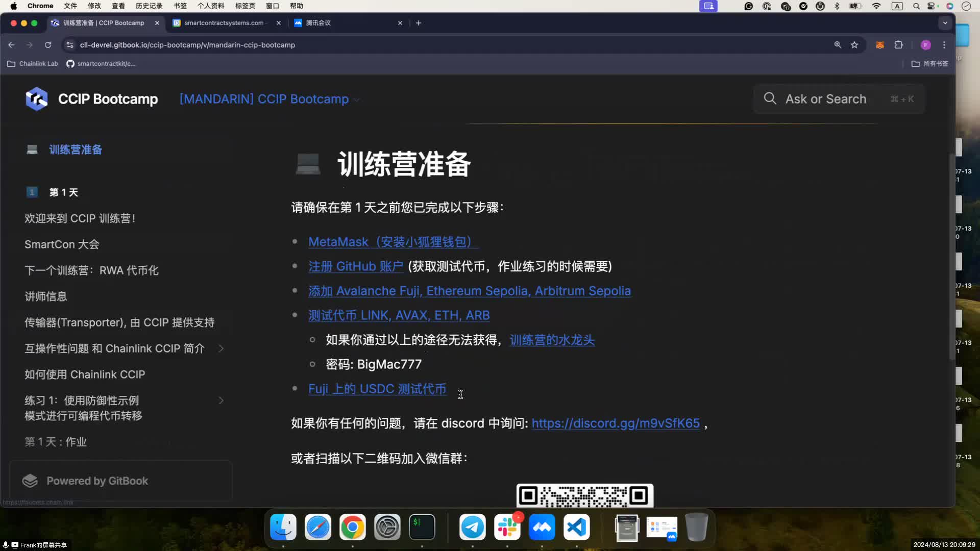Launch Safari from the dock
980x551 pixels.
[x=318, y=527]
